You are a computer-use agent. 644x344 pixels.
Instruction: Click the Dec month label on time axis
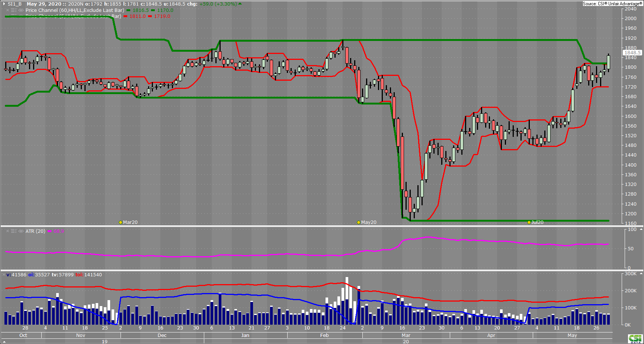coord(162,335)
